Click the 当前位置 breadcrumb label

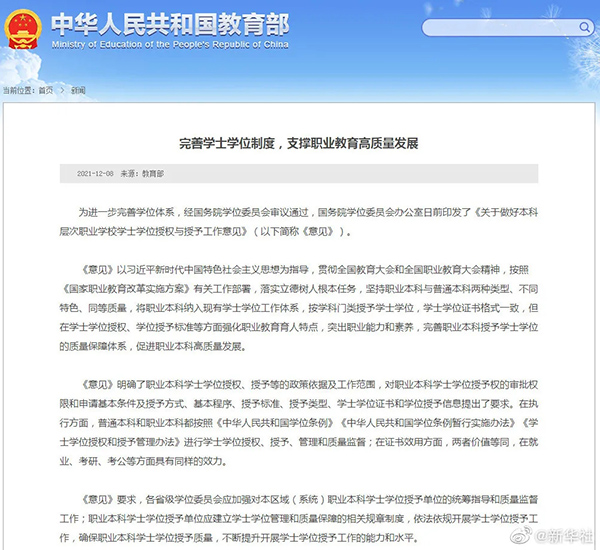coord(17,91)
